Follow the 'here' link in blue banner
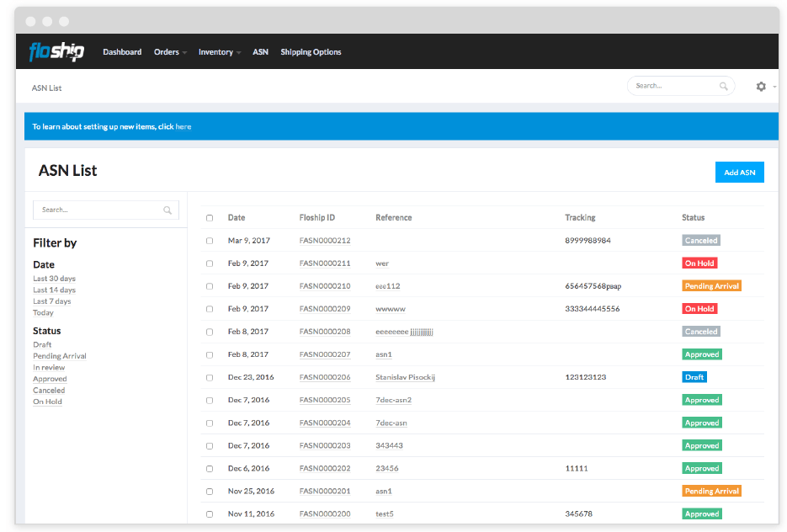This screenshot has height=532, width=787. pos(183,127)
